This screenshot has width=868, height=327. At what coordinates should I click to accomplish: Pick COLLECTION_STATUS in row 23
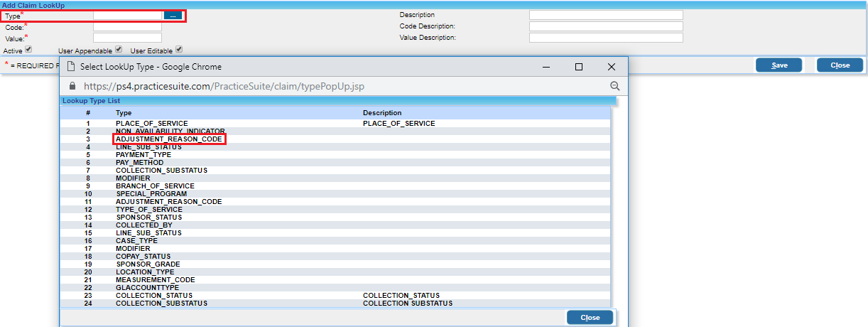point(153,296)
